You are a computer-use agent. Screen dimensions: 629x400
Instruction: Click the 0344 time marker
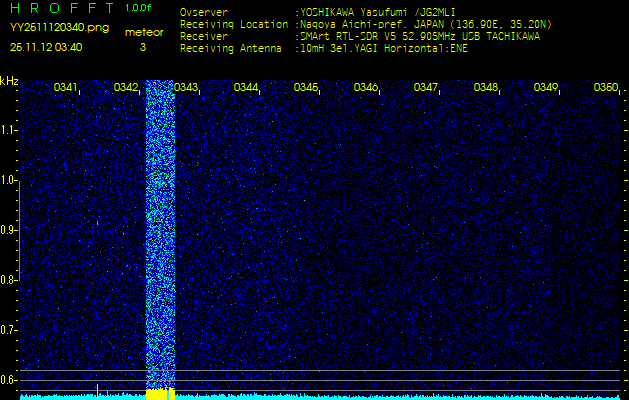click(x=245, y=87)
